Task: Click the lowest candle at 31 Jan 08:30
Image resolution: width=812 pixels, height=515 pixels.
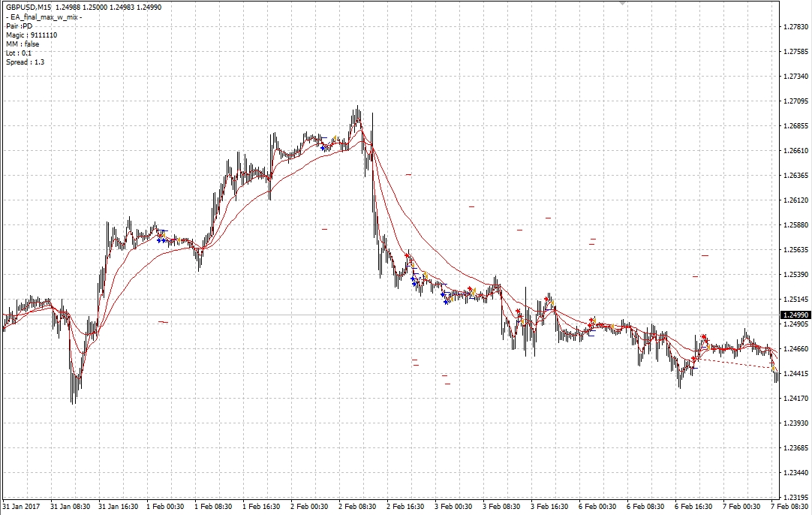Action: pyautogui.click(x=73, y=402)
